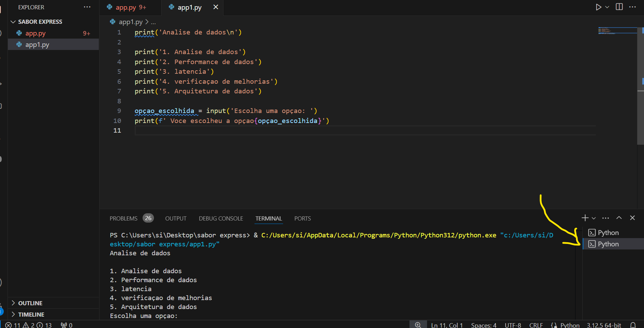Click print statement on line 1
The width and height of the screenshot is (644, 328).
click(x=188, y=32)
